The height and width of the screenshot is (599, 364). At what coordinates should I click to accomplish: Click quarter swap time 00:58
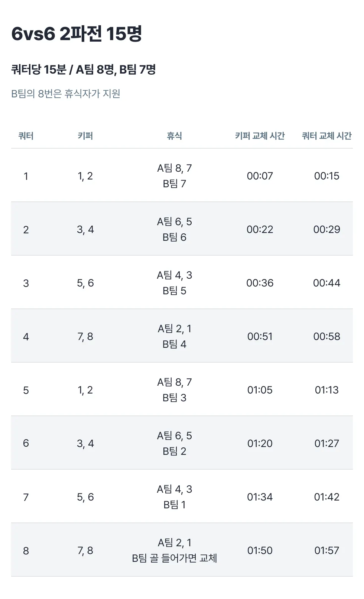tap(326, 336)
